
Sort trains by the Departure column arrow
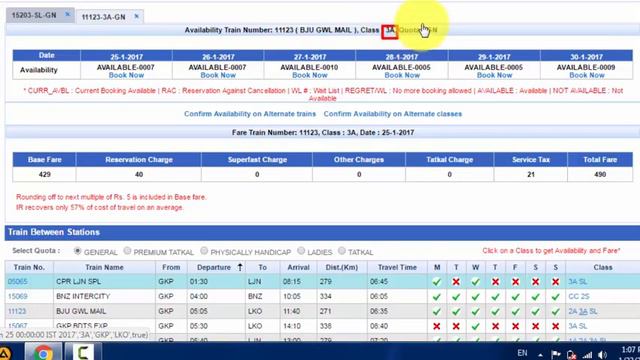coord(240,267)
